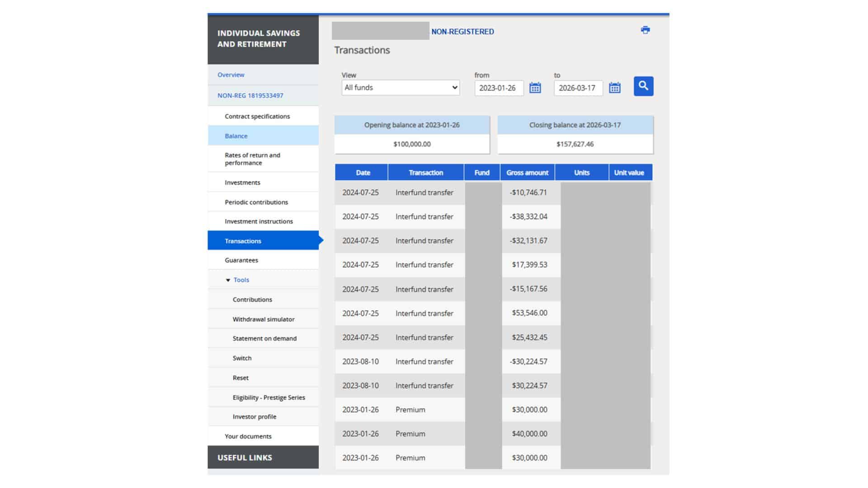Open the Overview link
This screenshot has width=868, height=488.
click(x=231, y=75)
